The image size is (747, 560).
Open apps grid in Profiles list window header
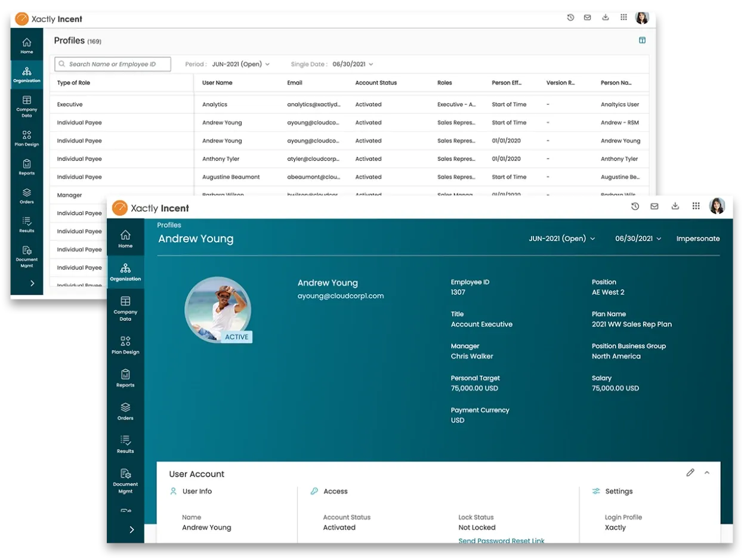coord(623,18)
